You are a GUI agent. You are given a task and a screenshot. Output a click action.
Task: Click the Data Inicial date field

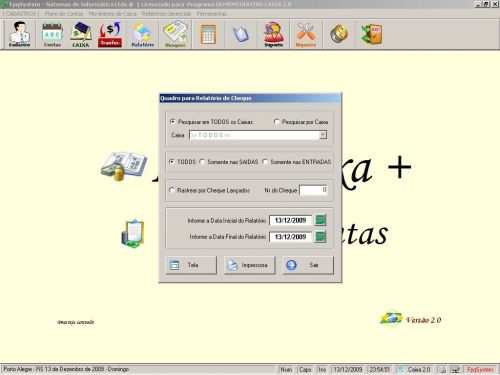tap(291, 220)
